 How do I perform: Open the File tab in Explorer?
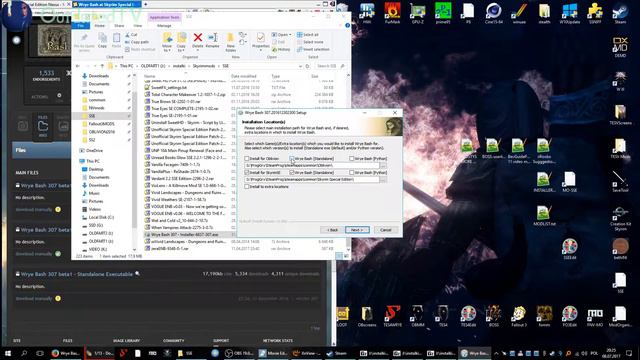click(x=81, y=26)
